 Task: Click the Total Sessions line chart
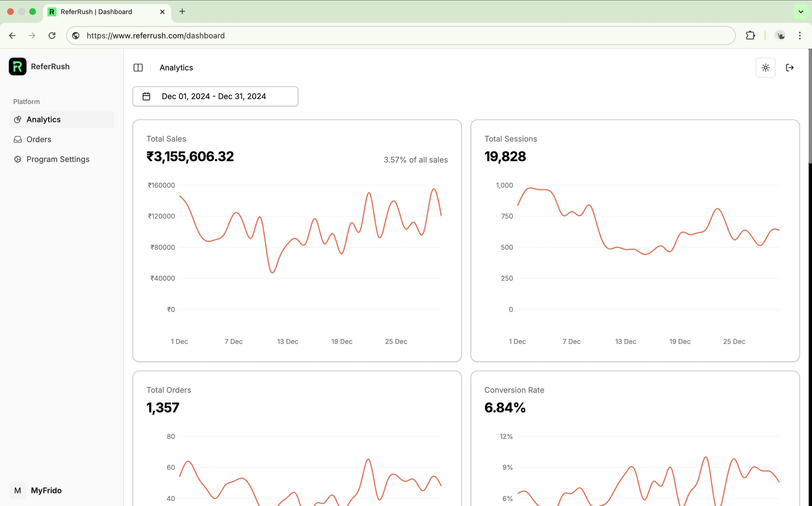pyautogui.click(x=649, y=247)
